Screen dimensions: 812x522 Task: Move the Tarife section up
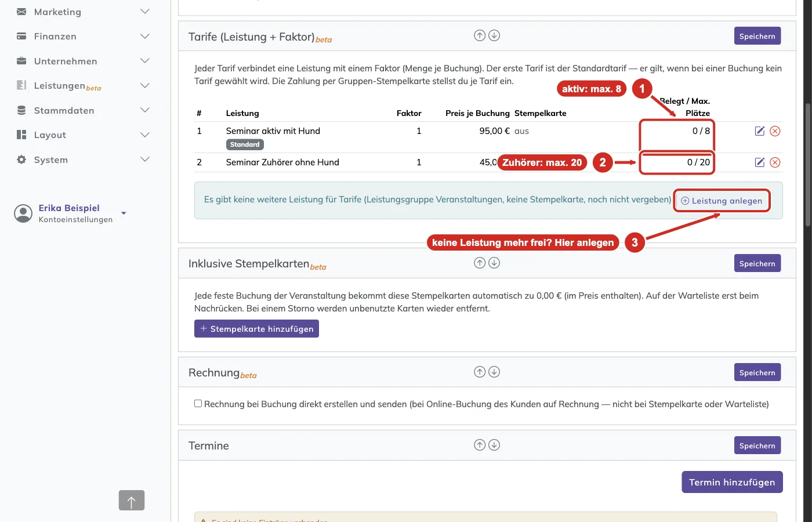[x=480, y=35]
